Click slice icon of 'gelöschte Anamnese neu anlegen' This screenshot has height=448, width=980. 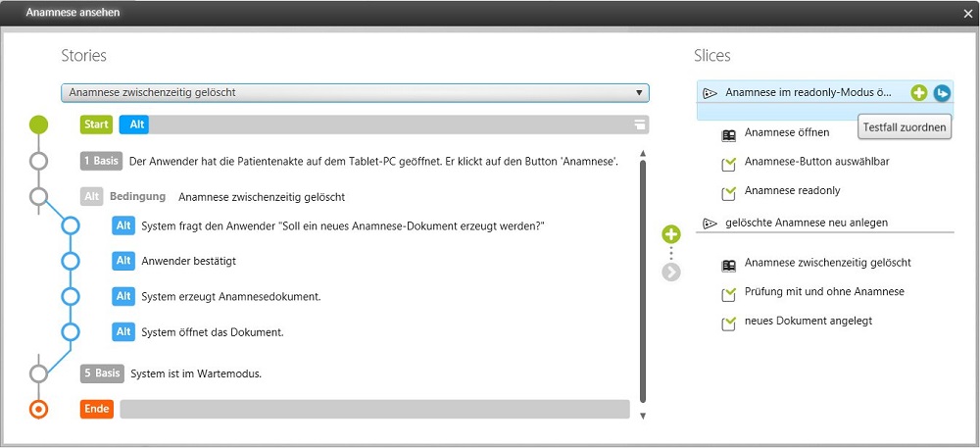coord(710,224)
